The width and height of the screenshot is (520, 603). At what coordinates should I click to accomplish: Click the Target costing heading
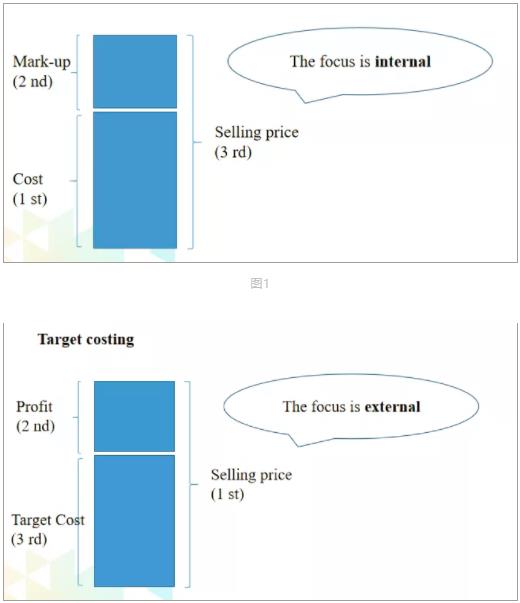(86, 339)
